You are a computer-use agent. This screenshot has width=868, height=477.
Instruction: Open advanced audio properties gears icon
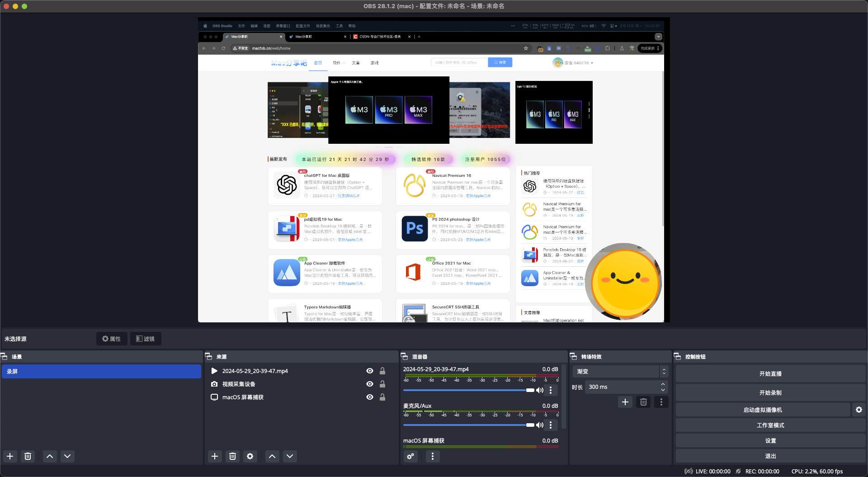pos(410,456)
